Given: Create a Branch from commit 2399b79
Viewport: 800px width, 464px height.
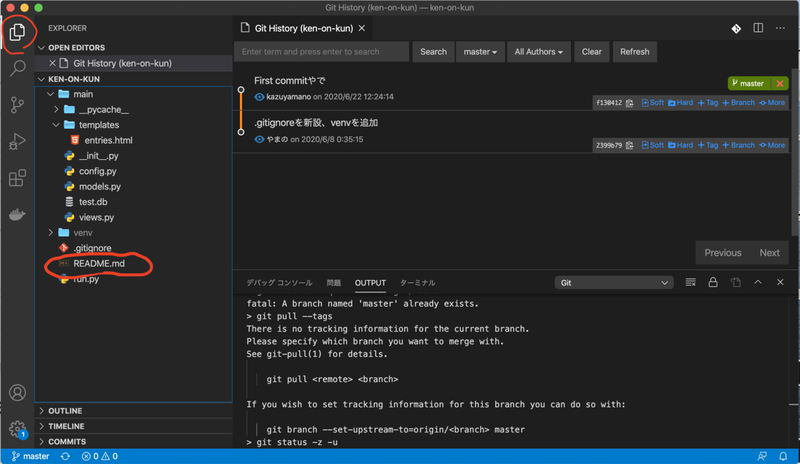Looking at the screenshot, I should click(738, 145).
